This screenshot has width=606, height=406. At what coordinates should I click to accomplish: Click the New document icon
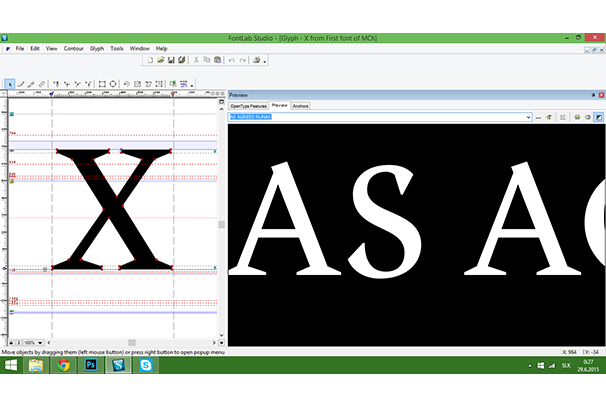coord(149,61)
